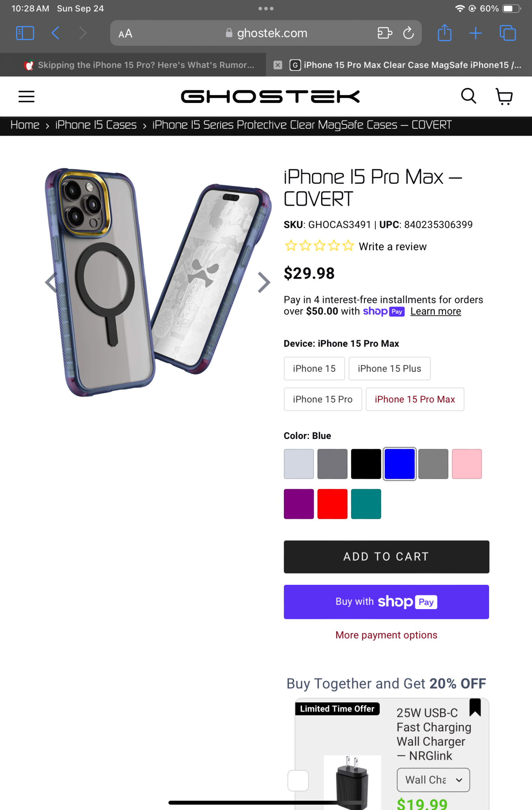Add a new Safari tab
532x810 pixels.
point(476,33)
